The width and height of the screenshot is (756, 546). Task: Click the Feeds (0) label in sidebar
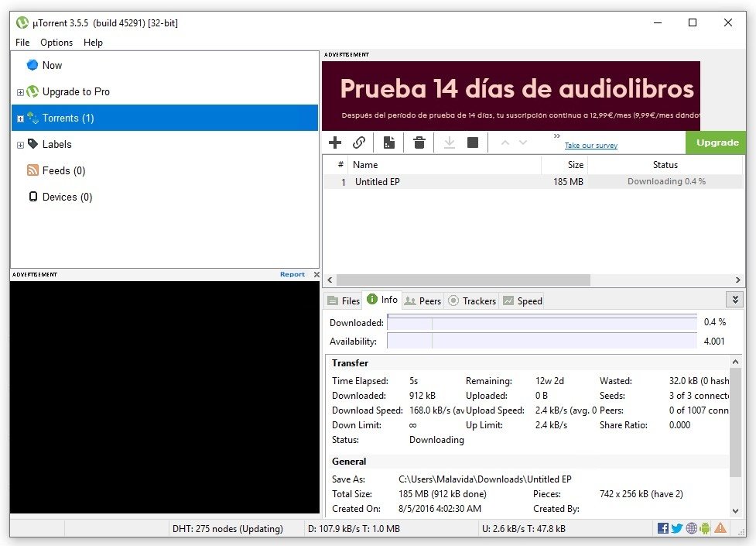point(63,170)
